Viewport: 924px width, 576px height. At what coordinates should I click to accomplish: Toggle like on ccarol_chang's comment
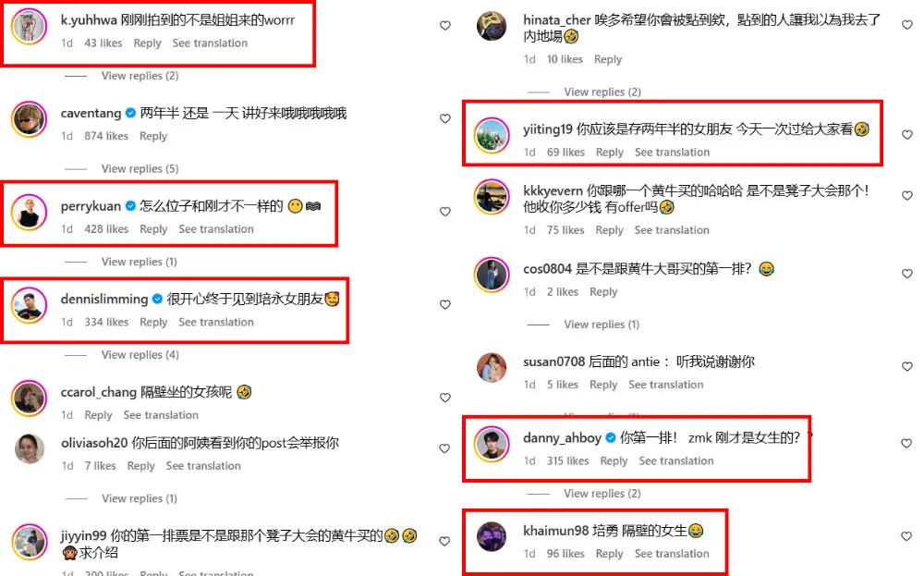click(445, 398)
